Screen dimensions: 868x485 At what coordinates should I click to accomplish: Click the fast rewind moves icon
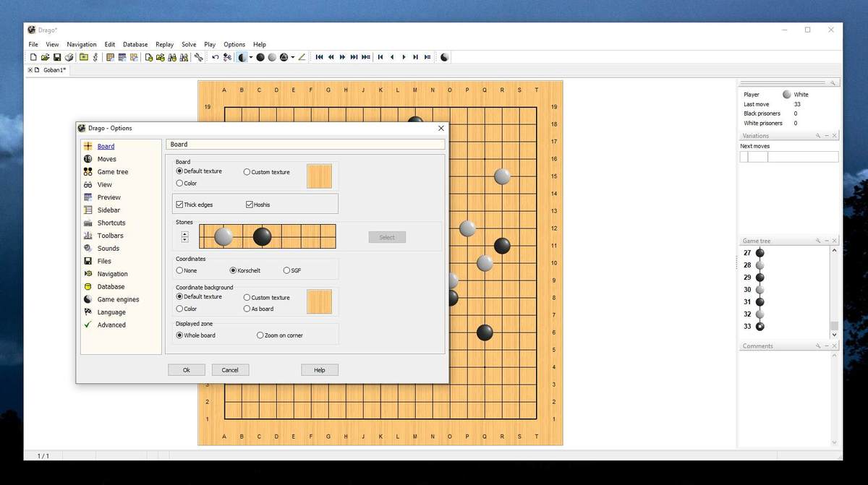(331, 57)
